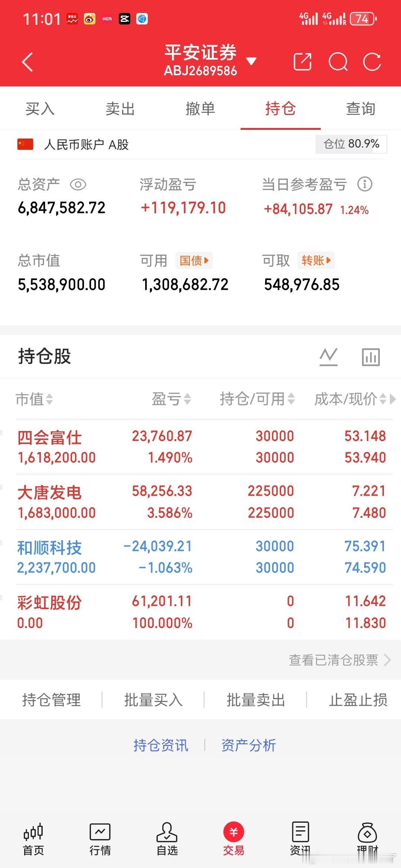
Task: Open the 彩虹股份 holding row
Action: (x=200, y=612)
